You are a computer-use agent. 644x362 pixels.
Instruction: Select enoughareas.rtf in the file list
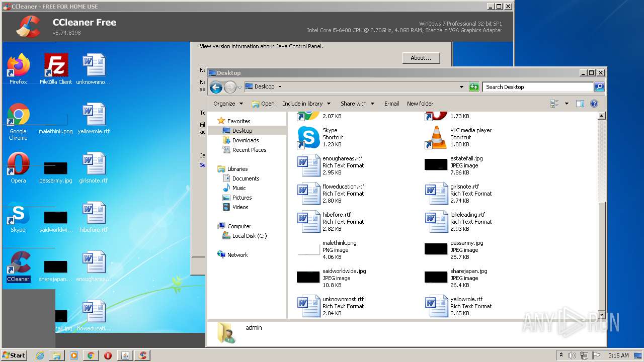pyautogui.click(x=331, y=165)
